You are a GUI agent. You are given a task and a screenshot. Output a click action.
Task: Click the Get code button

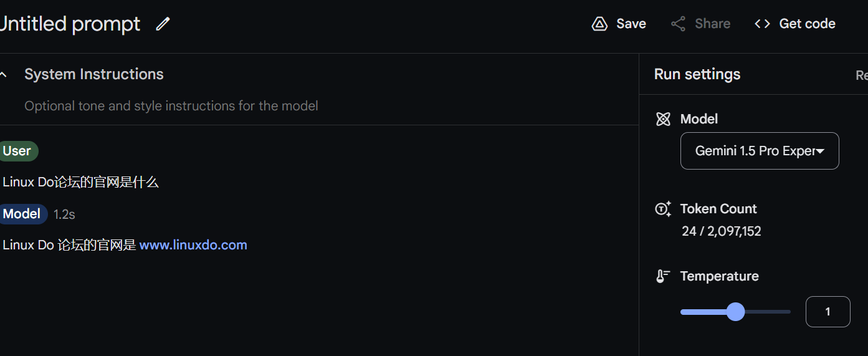click(x=794, y=24)
